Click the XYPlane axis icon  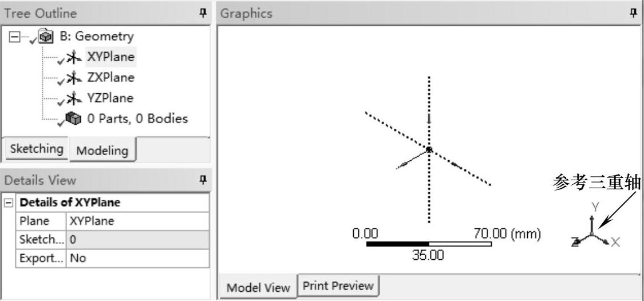click(73, 57)
